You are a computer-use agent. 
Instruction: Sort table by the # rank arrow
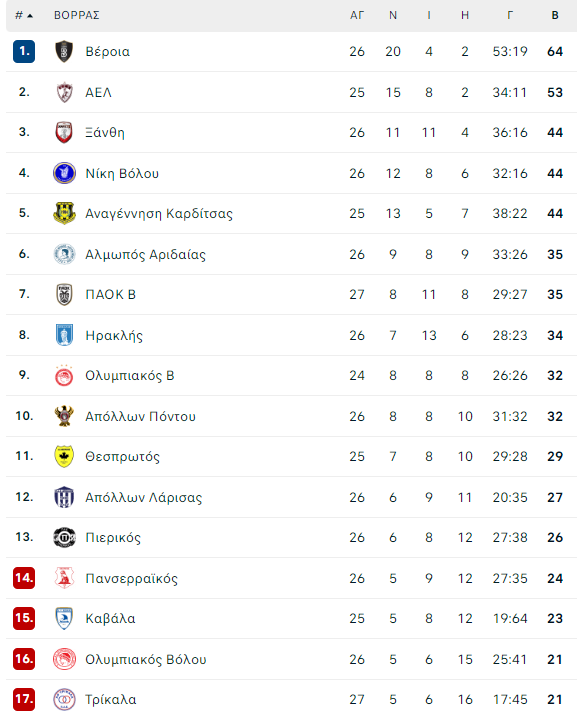[24, 16]
